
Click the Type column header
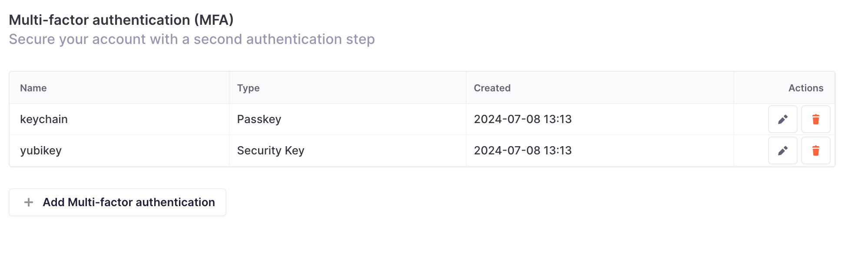248,88
